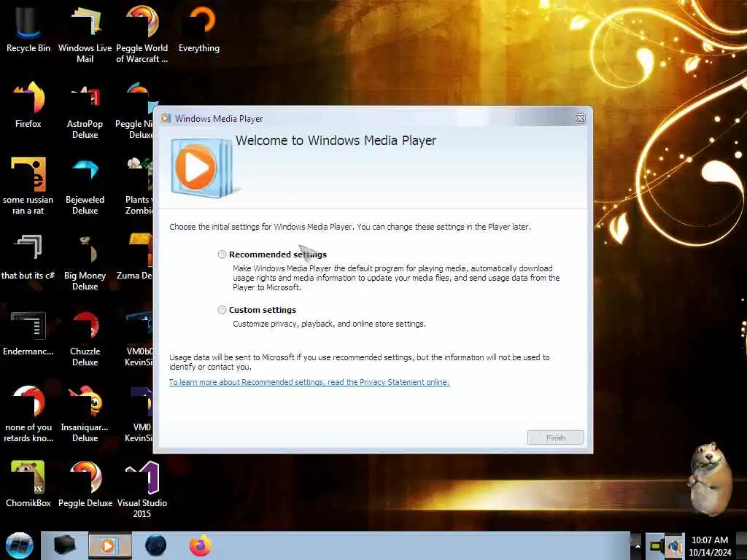Open the Recycle Bin desktop icon
The height and width of the screenshot is (560, 747).
(28, 29)
